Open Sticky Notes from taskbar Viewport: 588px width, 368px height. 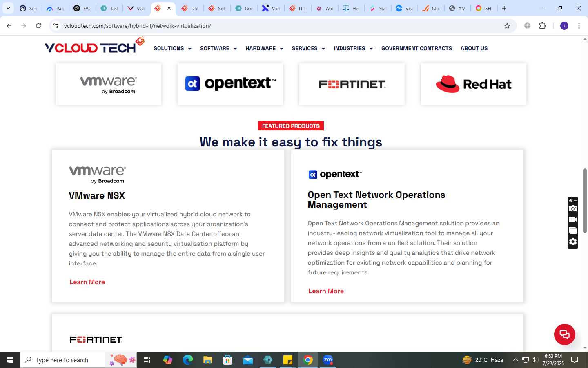(x=288, y=360)
